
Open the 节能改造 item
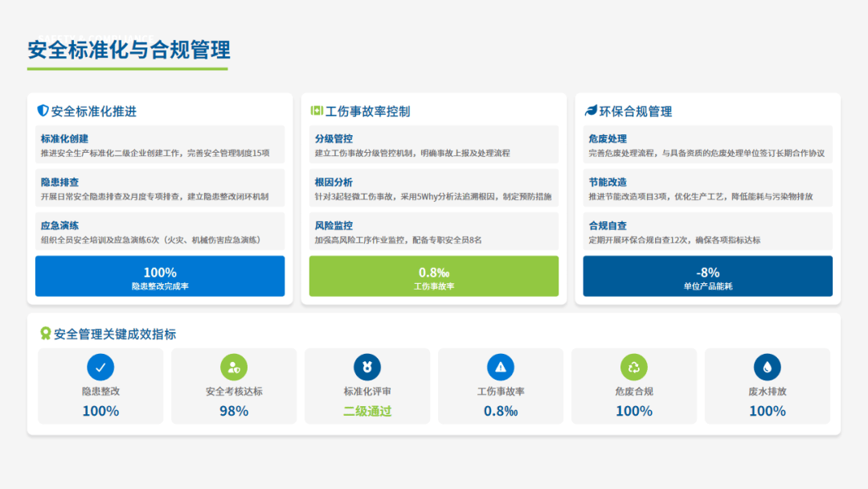click(707, 189)
